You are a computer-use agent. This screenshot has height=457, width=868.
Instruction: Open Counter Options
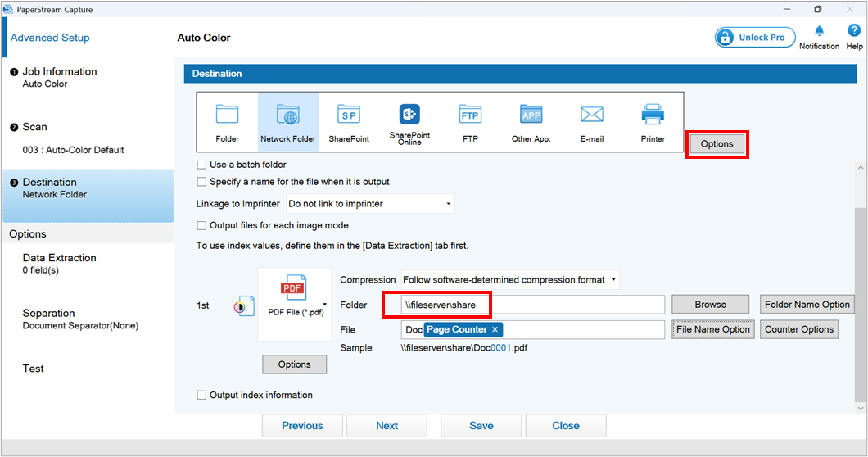(x=798, y=329)
